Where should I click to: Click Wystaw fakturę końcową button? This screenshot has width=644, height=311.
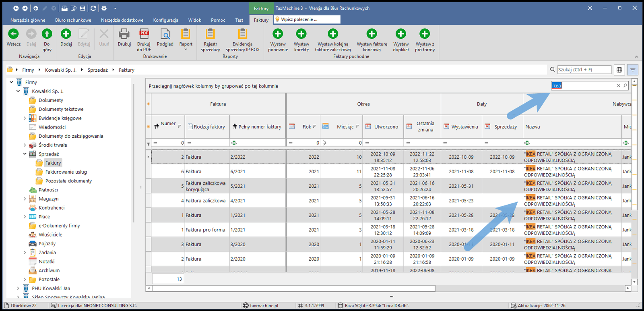(372, 35)
